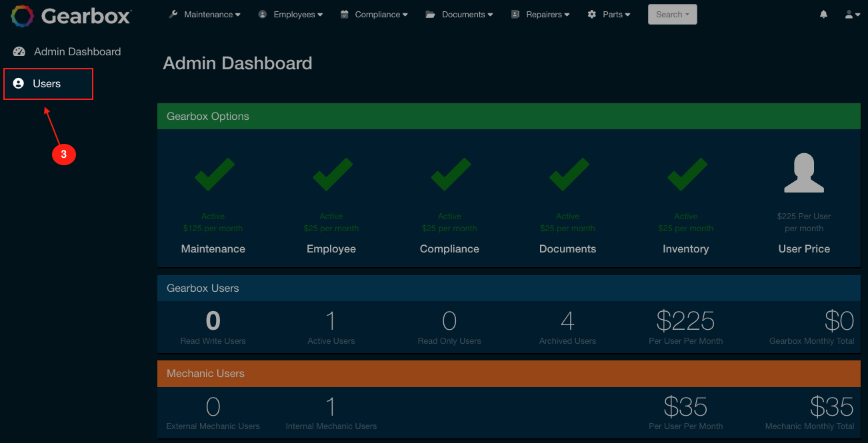Click the green checkmark above Compliance option
Viewport: 868px width, 443px height.
(x=449, y=176)
